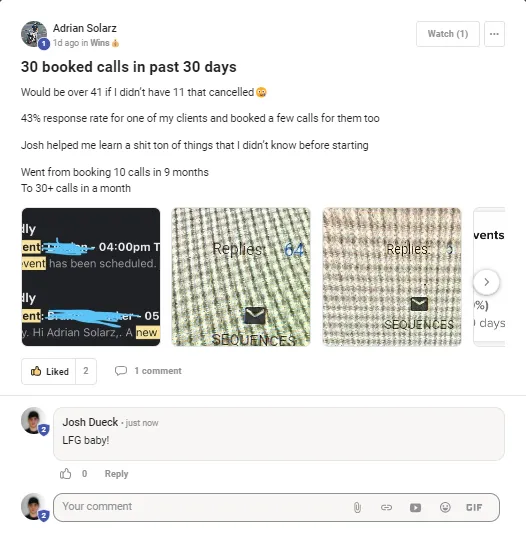Open the three-dot post options menu
The width and height of the screenshot is (526, 540).
[x=494, y=34]
